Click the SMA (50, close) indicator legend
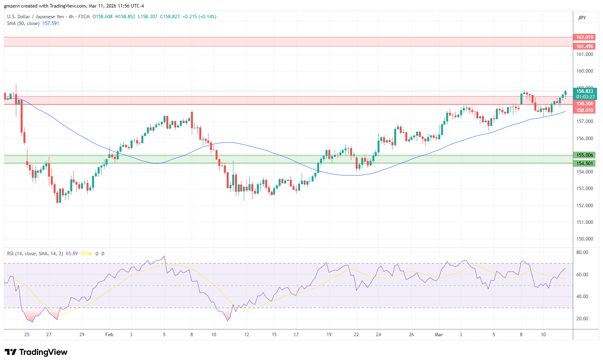The width and height of the screenshot is (603, 364). click(23, 23)
